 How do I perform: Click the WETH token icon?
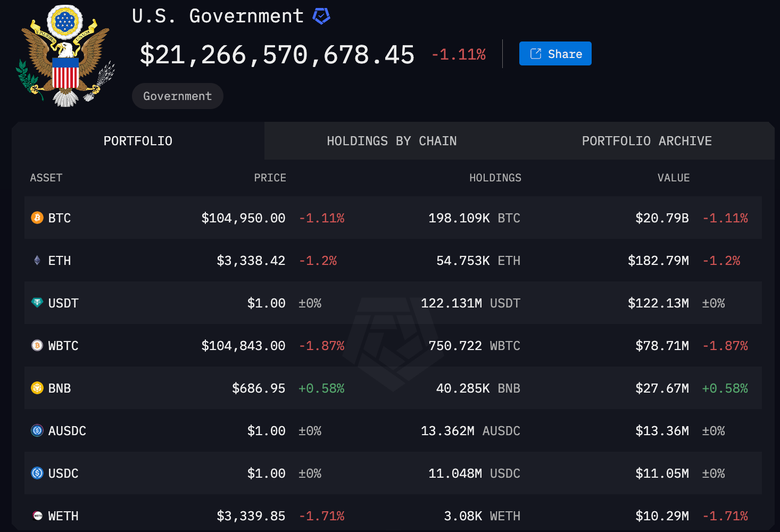[37, 516]
